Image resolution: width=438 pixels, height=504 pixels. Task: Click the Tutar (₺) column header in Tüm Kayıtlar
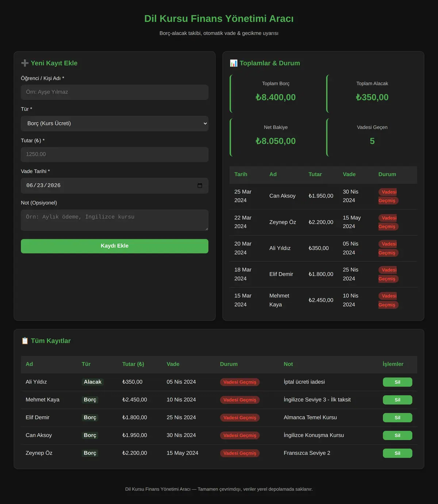click(133, 364)
